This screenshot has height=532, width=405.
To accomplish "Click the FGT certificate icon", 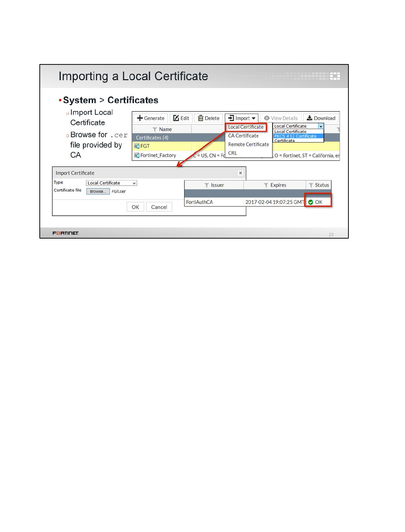I will click(x=137, y=146).
